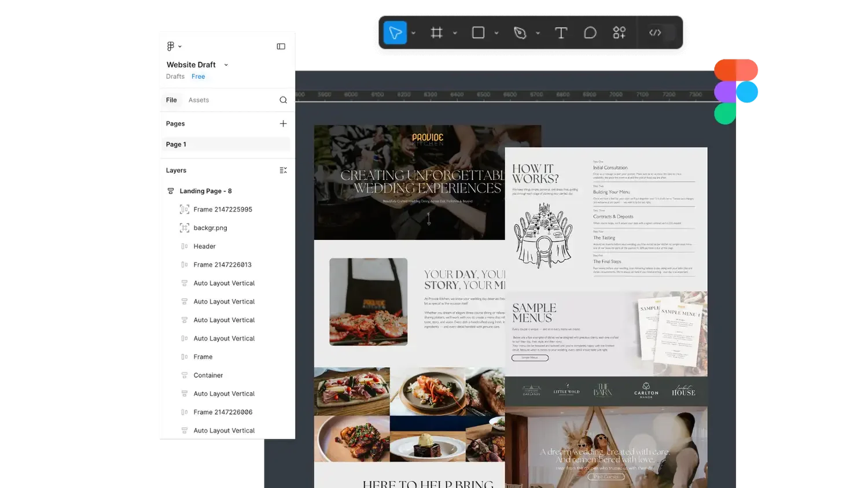This screenshot has height=488, width=868.
Task: Click the Landing Page - 8 layout icon
Action: click(171, 191)
